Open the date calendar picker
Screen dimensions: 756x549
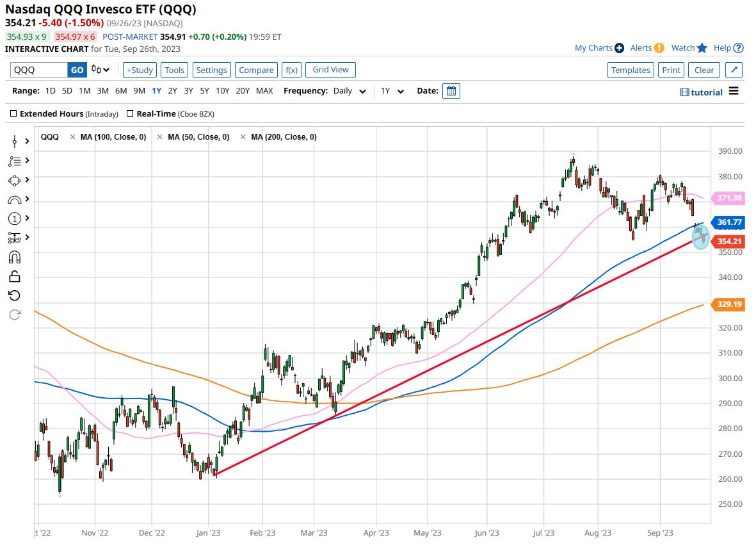451,91
